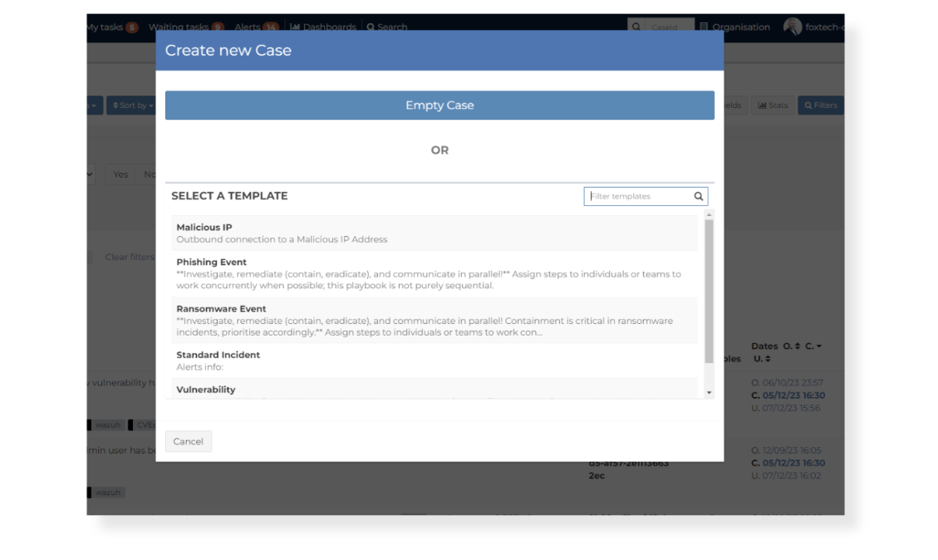938x560 pixels.
Task: Select the Yes toggle option
Action: point(121,174)
